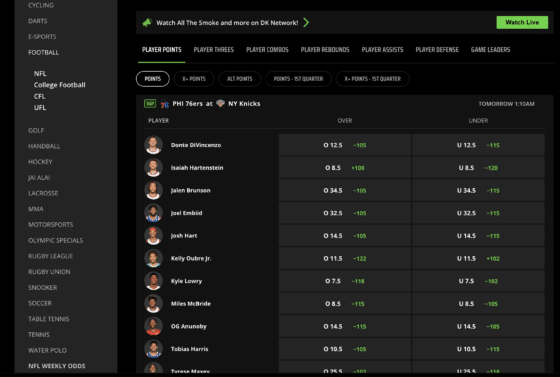Click OG Anunoby's player headshot
The height and width of the screenshot is (377, 560).
[x=154, y=326]
